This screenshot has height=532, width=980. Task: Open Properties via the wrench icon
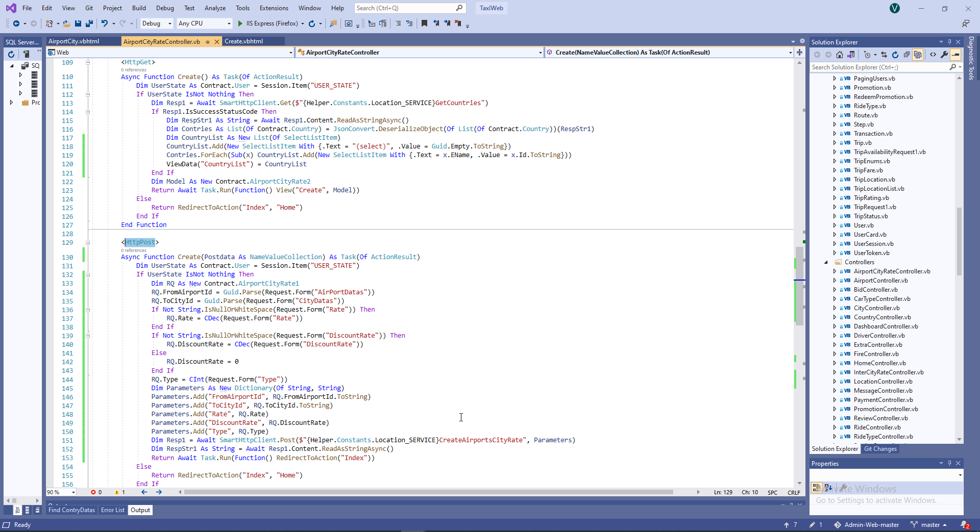944,55
